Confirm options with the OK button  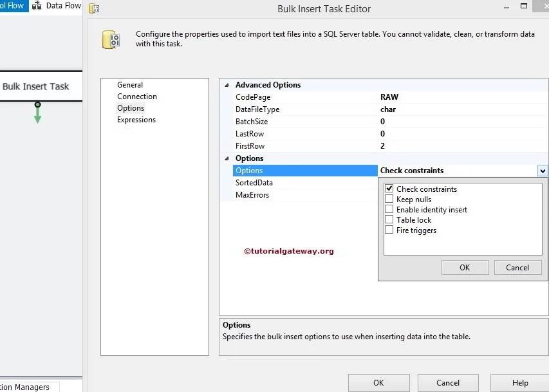(x=465, y=267)
